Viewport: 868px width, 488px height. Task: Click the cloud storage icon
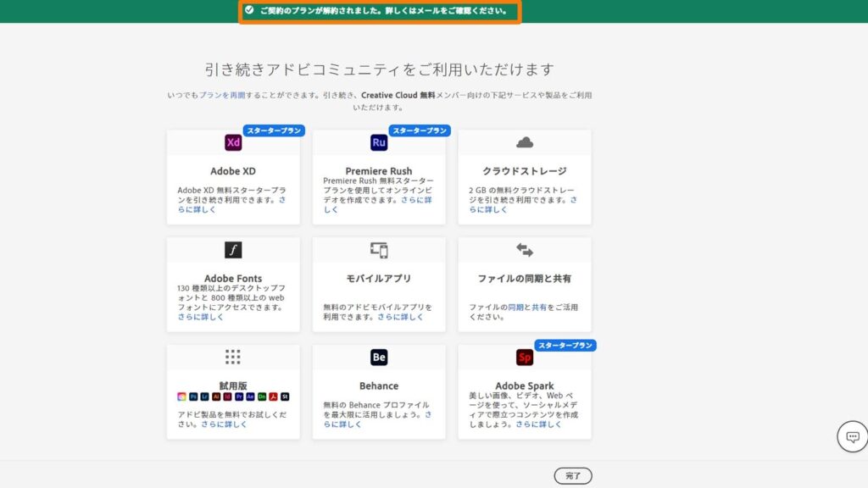(x=525, y=142)
